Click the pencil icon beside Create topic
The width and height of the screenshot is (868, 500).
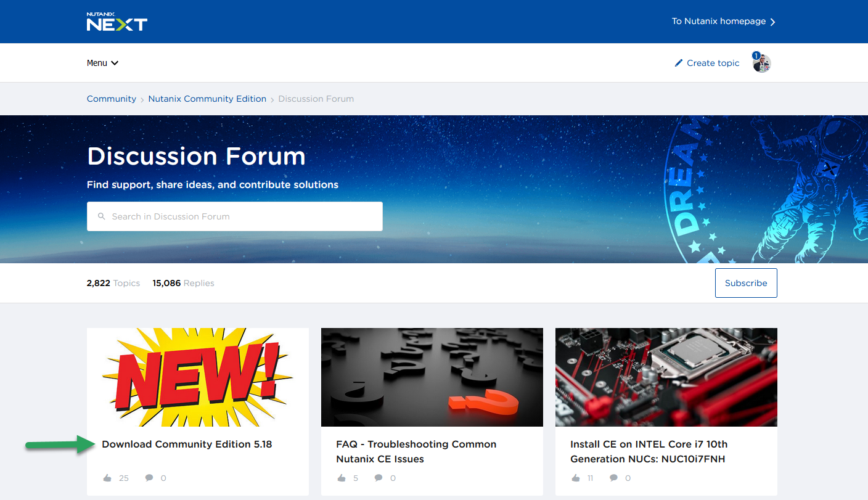679,63
